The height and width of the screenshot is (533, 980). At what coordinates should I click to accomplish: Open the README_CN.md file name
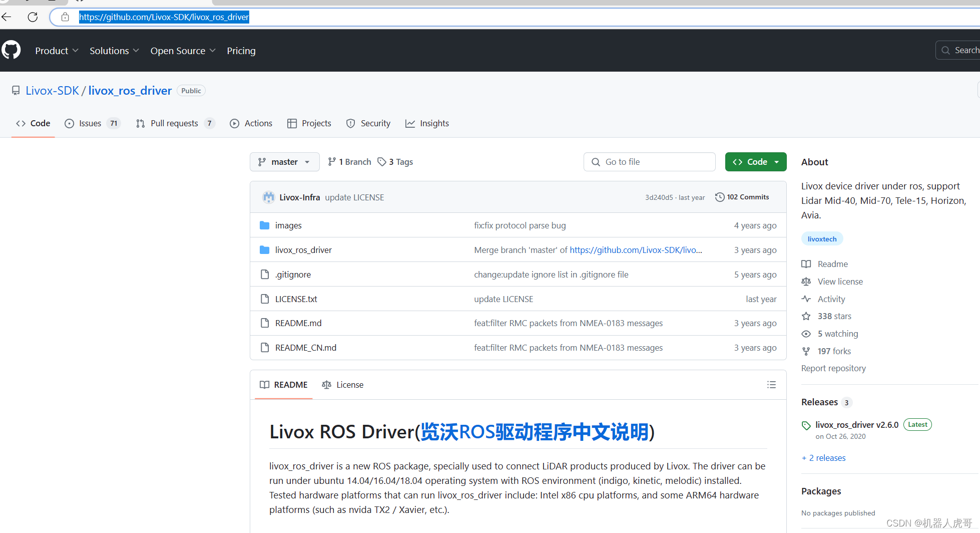306,348
